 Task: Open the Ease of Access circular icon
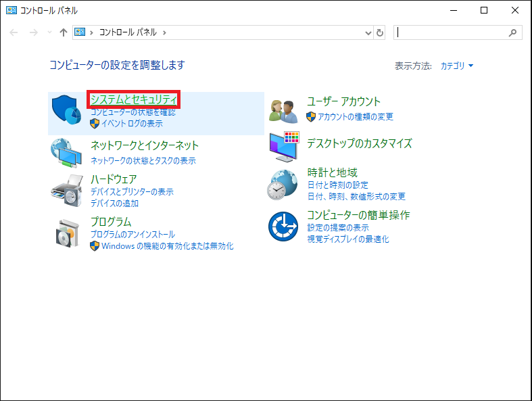[x=283, y=227]
